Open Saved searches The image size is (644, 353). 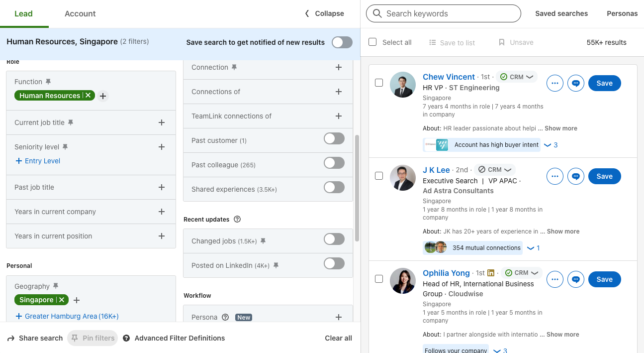pos(561,13)
